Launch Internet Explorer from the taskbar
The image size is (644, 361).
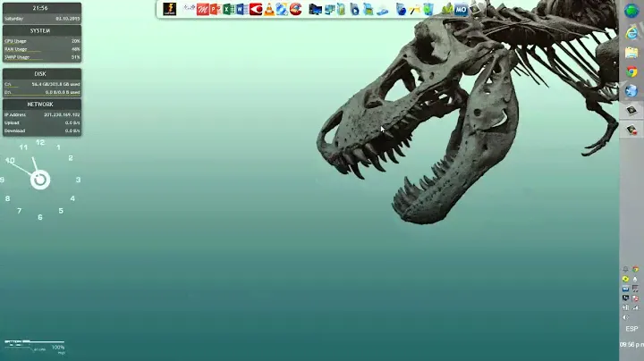(x=631, y=33)
